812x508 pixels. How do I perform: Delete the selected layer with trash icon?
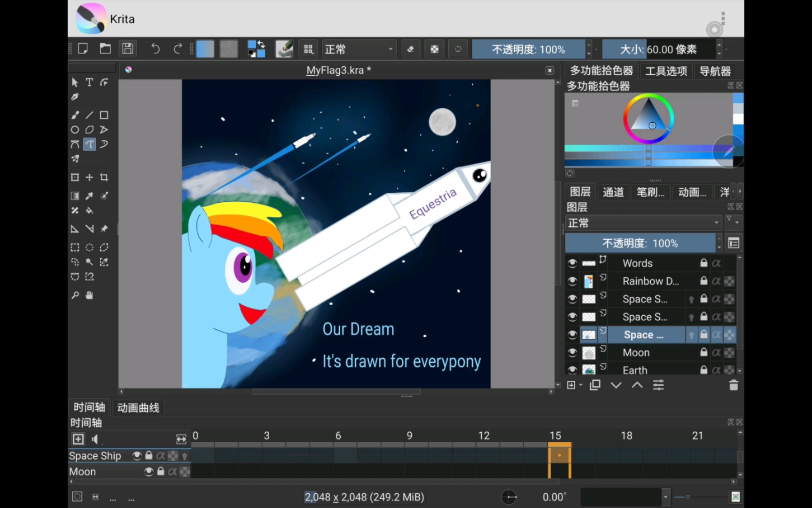[734, 385]
